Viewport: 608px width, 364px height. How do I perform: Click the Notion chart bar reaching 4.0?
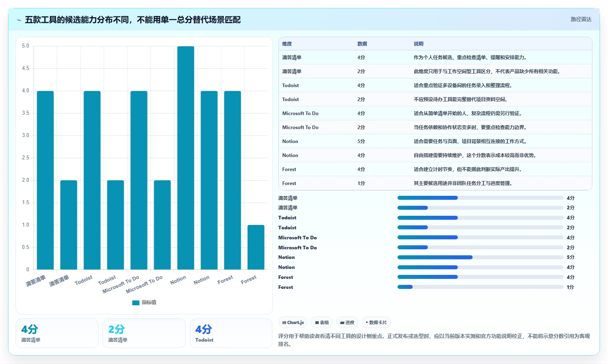[209, 180]
